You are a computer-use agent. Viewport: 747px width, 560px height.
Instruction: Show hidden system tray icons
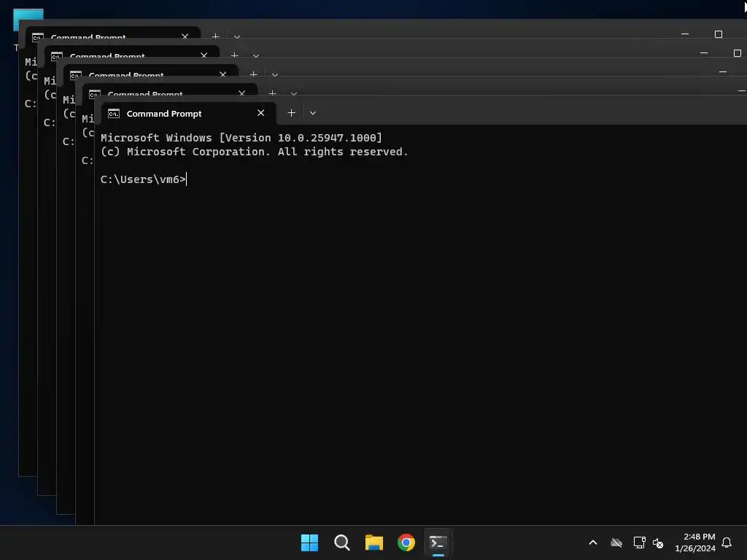[593, 542]
